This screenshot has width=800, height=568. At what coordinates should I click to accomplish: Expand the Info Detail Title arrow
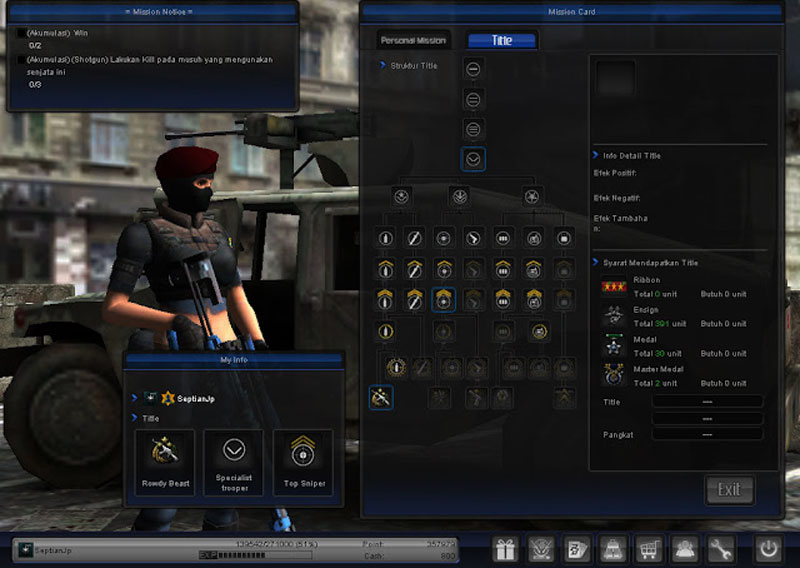tap(595, 155)
